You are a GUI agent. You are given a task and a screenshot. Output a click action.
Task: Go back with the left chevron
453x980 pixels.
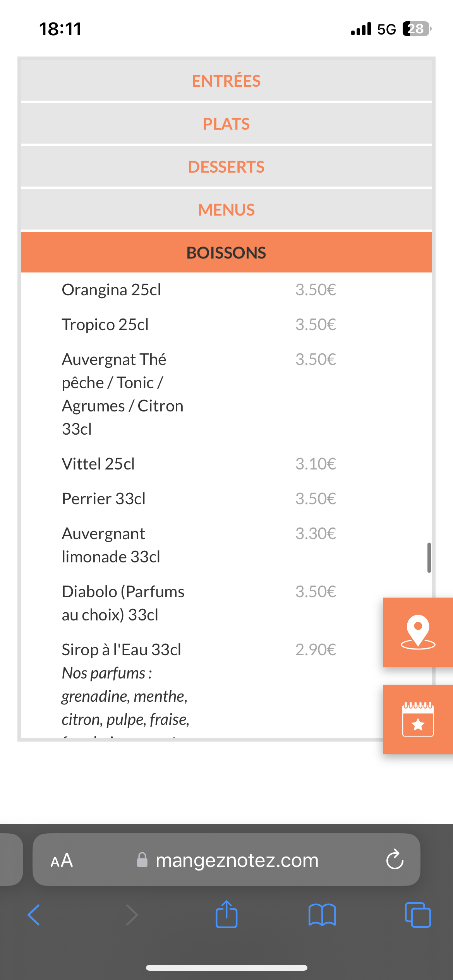tap(34, 915)
